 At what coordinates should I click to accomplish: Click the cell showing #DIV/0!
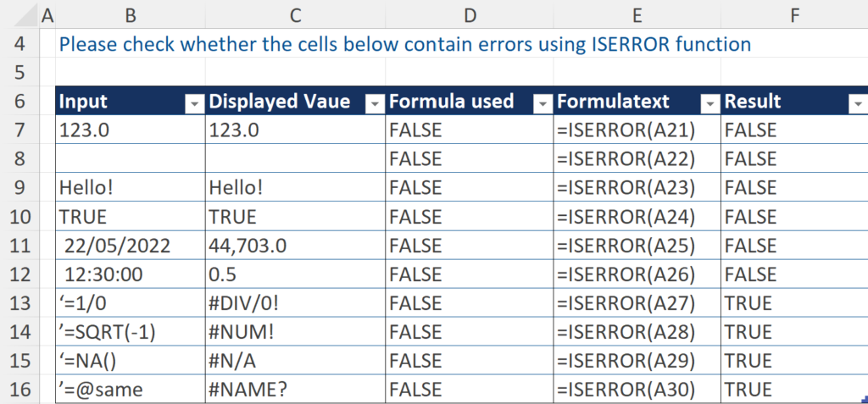click(x=293, y=303)
